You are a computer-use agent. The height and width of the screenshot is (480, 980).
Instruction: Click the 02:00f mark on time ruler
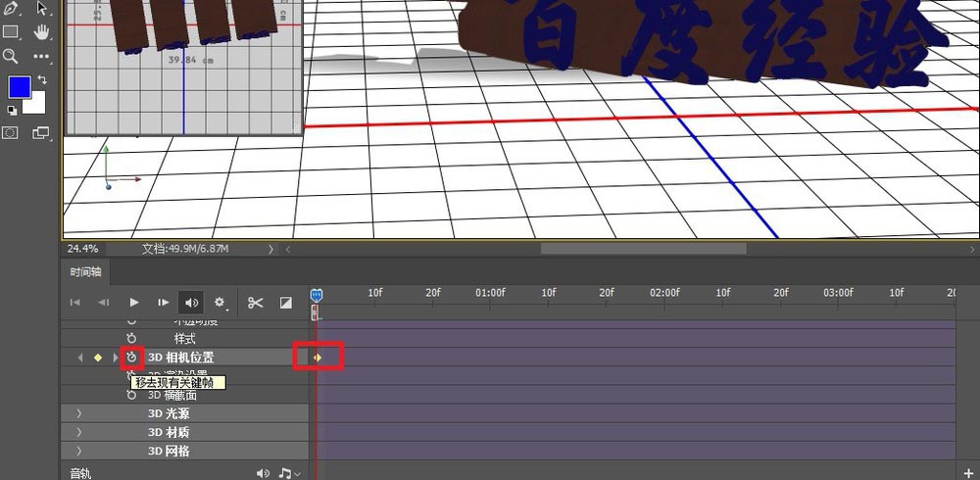pos(664,293)
